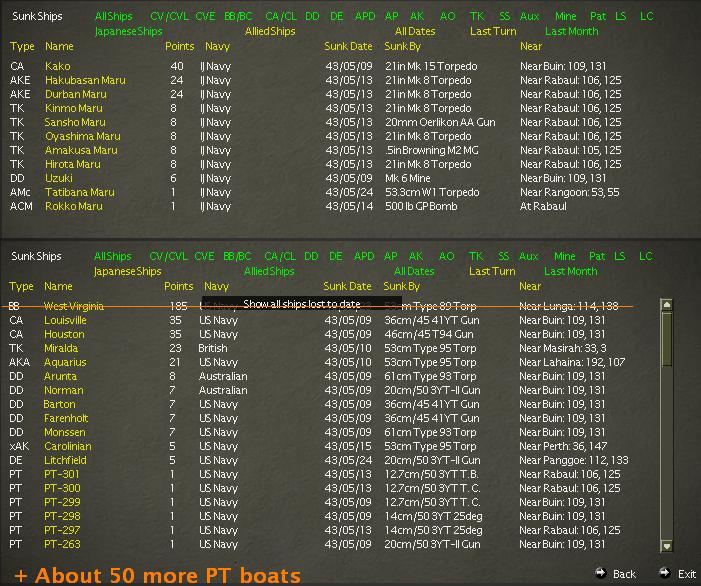Select Last Month in upper panel
This screenshot has height=586, width=701.
click(571, 31)
